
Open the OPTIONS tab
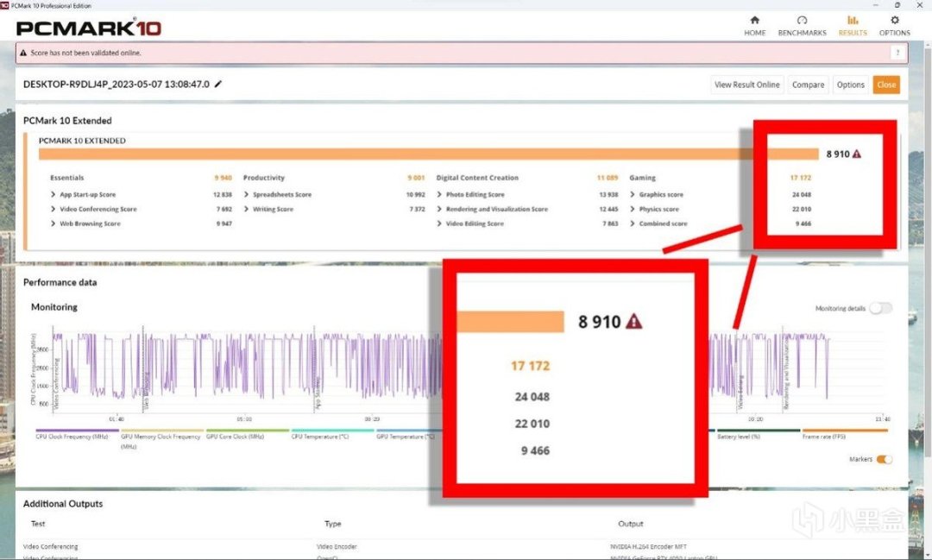pyautogui.click(x=895, y=26)
